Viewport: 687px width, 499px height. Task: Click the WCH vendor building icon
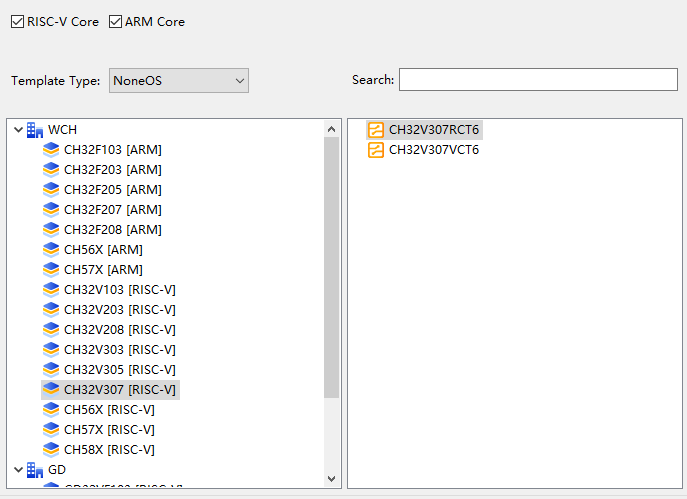click(x=35, y=130)
